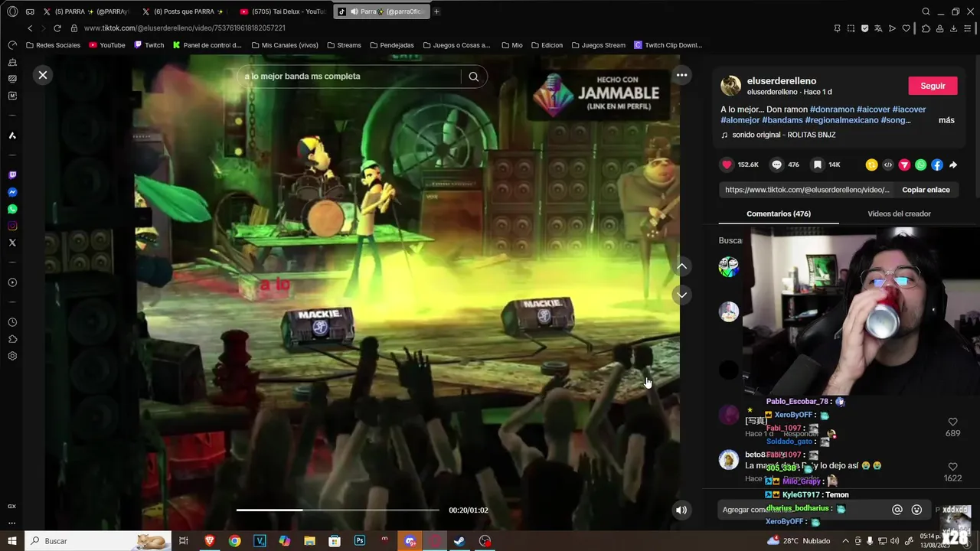The width and height of the screenshot is (980, 551).
Task: Save video with bookmark icon
Action: click(x=818, y=165)
